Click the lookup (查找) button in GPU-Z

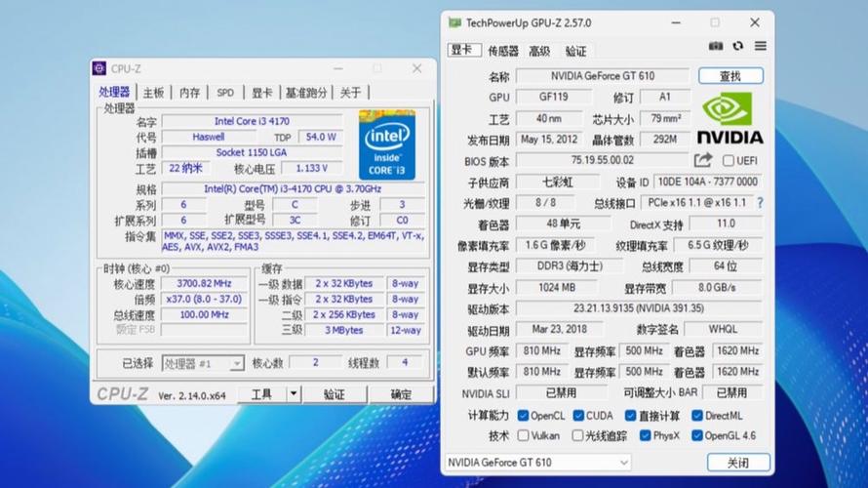[x=730, y=76]
